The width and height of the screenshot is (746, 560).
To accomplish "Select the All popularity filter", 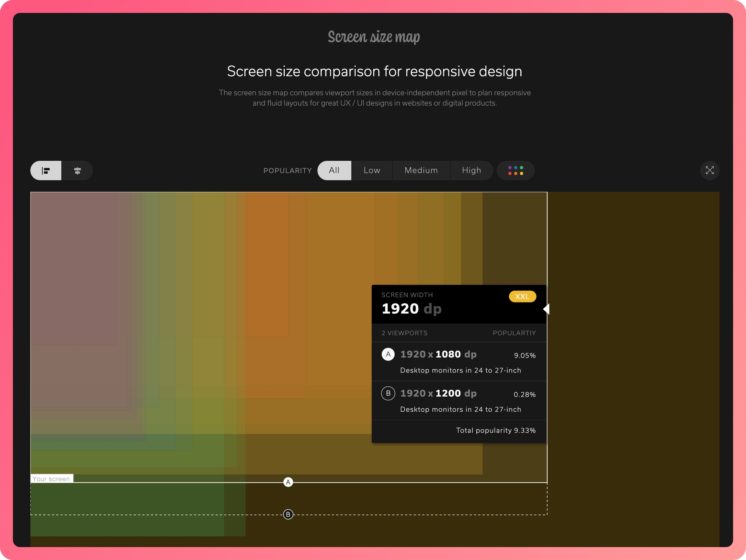I will click(x=334, y=171).
